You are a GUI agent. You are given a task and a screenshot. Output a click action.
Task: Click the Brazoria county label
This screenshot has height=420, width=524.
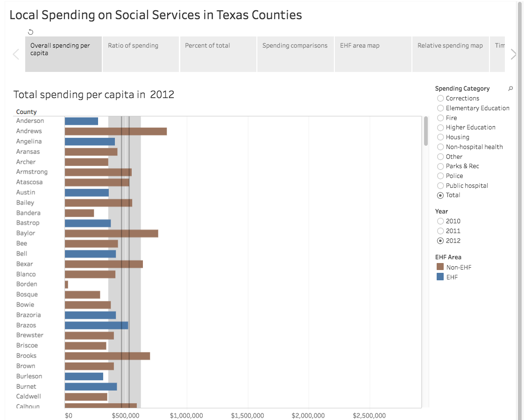pos(28,315)
